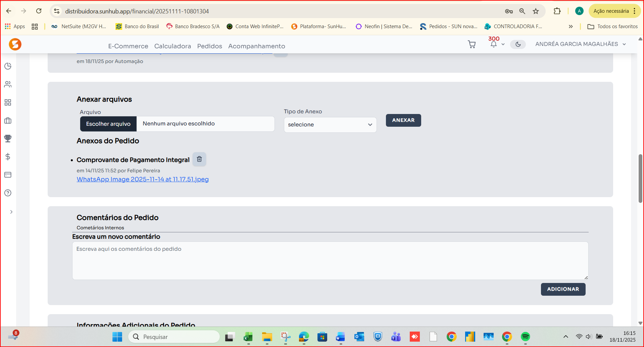Go to the Pedidos menu
Screen dimensions: 644x347
tap(209, 46)
